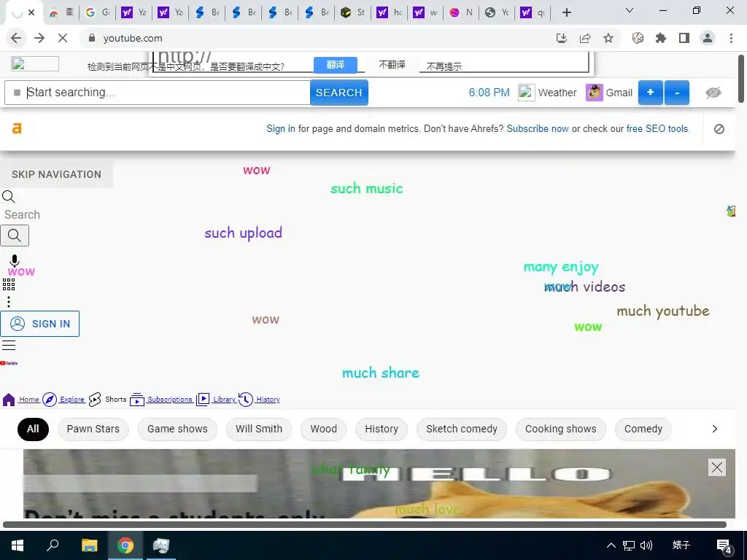Go to Home in the navigation
This screenshot has height=560, width=747.
tap(21, 399)
